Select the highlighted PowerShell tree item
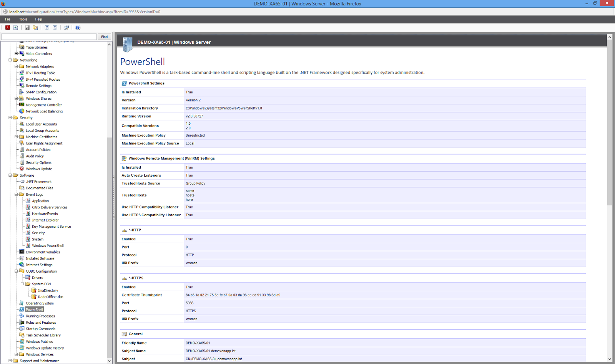 click(34, 309)
